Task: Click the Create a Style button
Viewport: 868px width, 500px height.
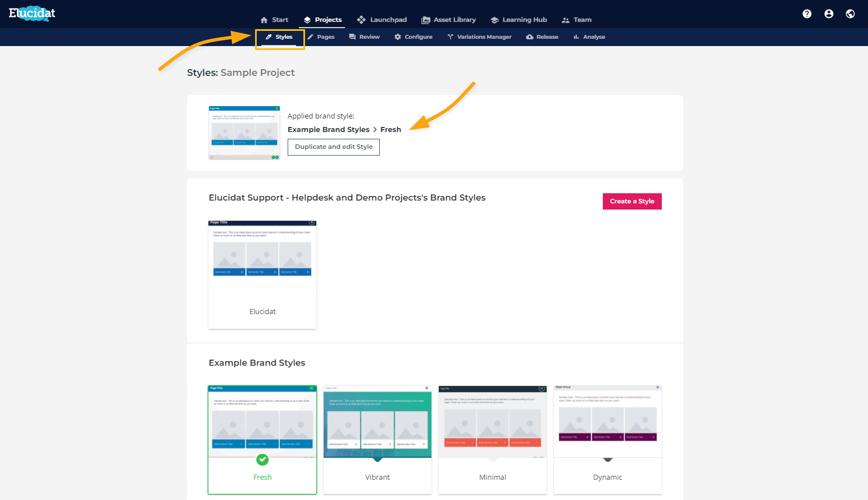Action: [632, 201]
